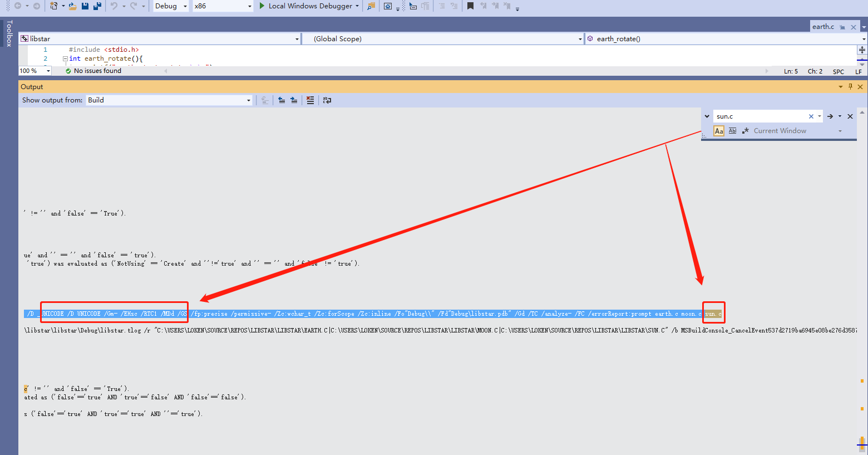Click the Find in Files toolbar icon

371,6
